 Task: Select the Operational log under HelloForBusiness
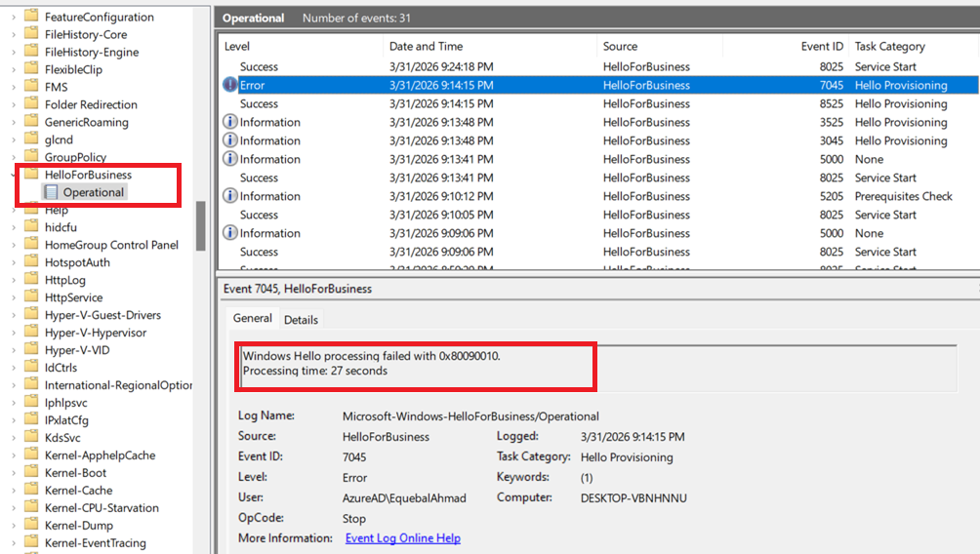[93, 192]
